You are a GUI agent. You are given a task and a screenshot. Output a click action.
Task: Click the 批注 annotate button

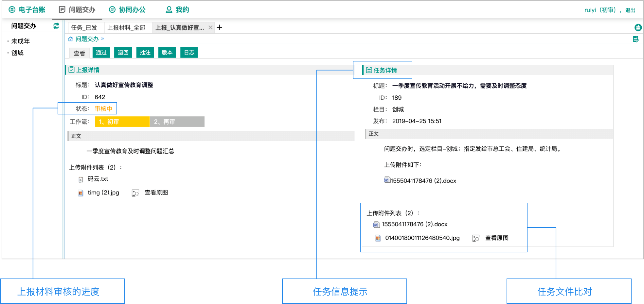(145, 53)
